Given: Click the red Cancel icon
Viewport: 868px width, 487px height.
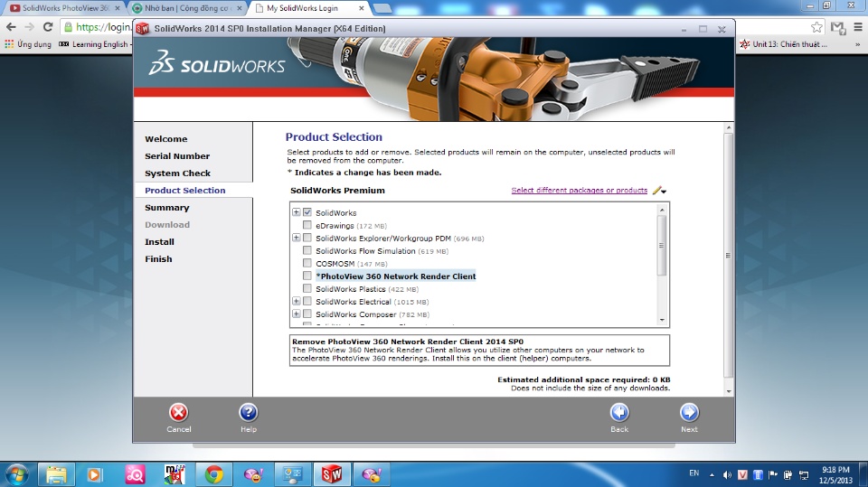Looking at the screenshot, I should tap(178, 413).
